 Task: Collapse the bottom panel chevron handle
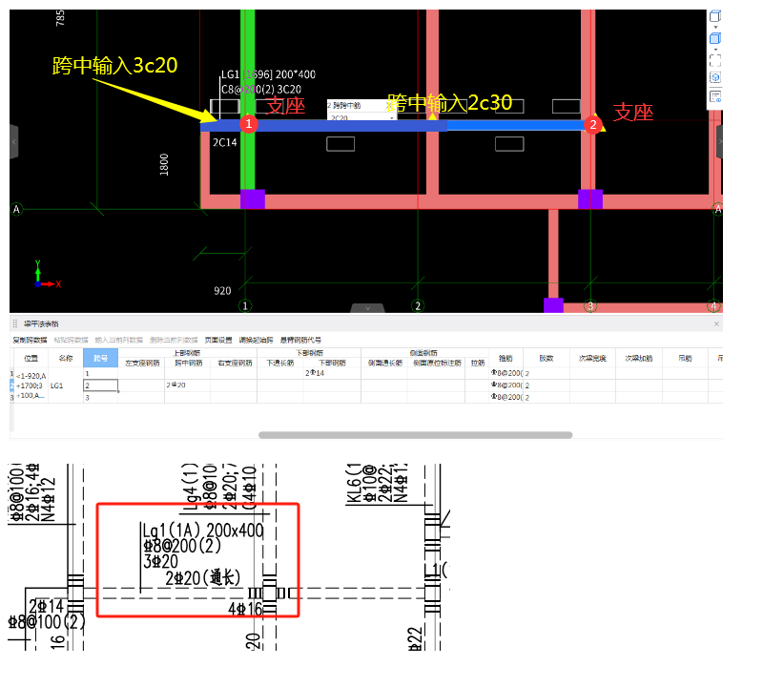click(x=367, y=308)
